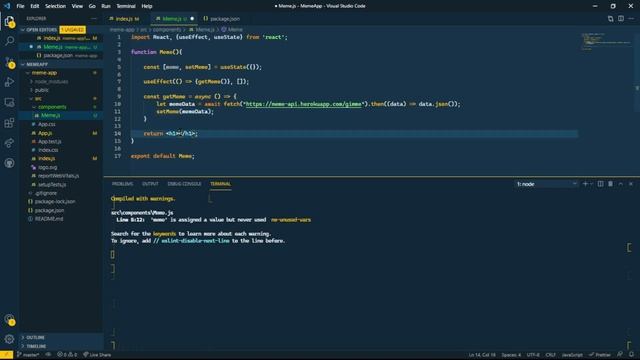Open App.css in the file tree

click(47, 124)
